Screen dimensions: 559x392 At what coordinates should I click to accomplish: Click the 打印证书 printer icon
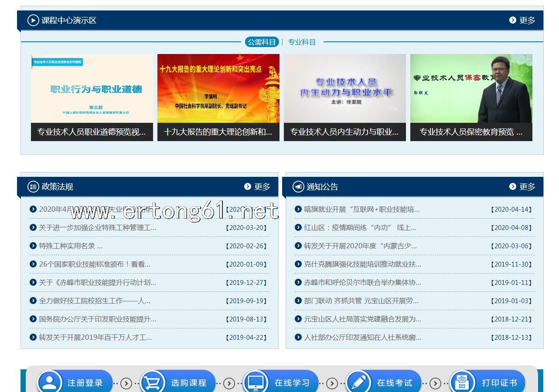tap(461, 382)
